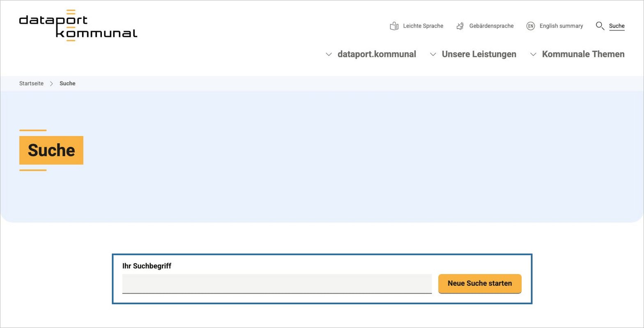Click the Suche breadcrumb entry
Screen dimensions: 644x328
[67, 83]
